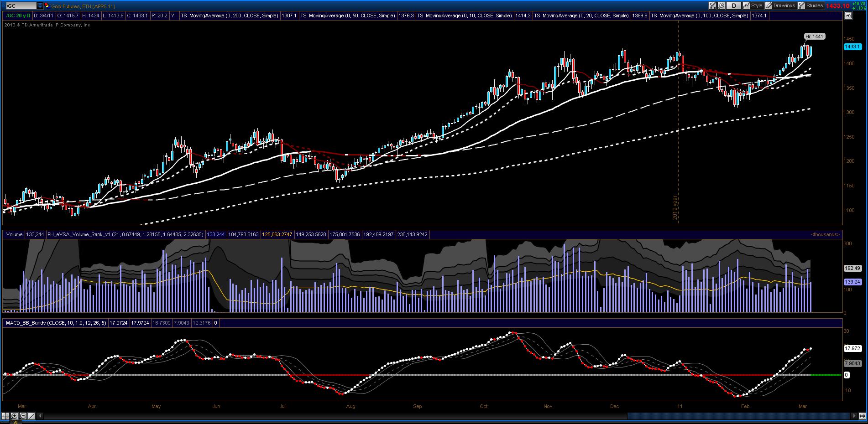Click the Volume study label

tap(15, 234)
